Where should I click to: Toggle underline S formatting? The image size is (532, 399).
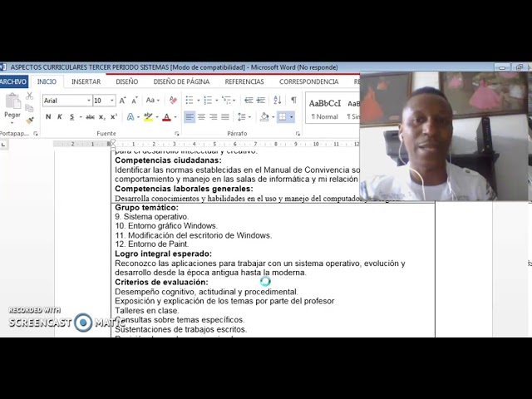[x=71, y=116]
